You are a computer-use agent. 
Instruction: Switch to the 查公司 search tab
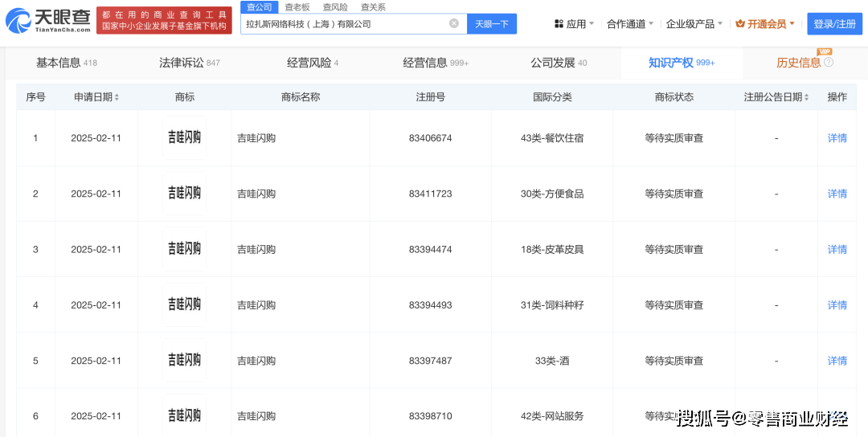click(259, 7)
